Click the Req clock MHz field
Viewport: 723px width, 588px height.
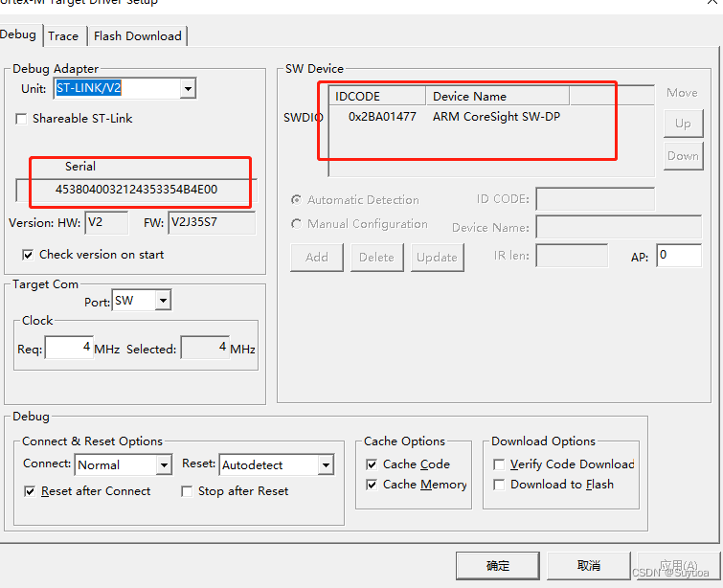point(69,348)
